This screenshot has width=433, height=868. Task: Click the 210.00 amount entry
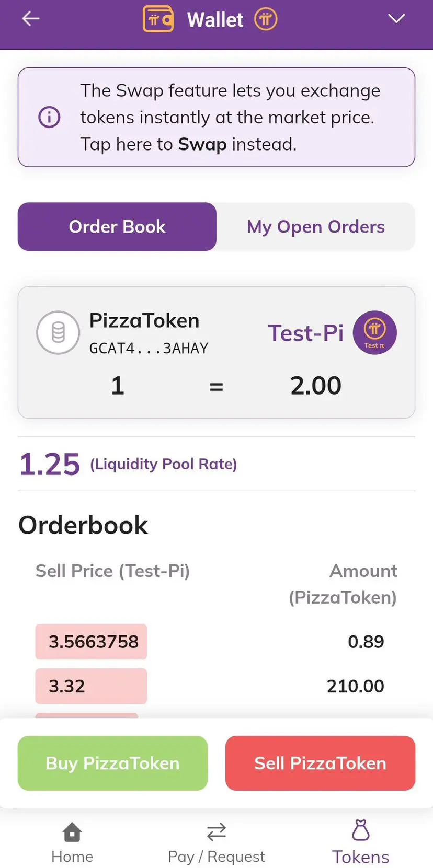click(356, 686)
